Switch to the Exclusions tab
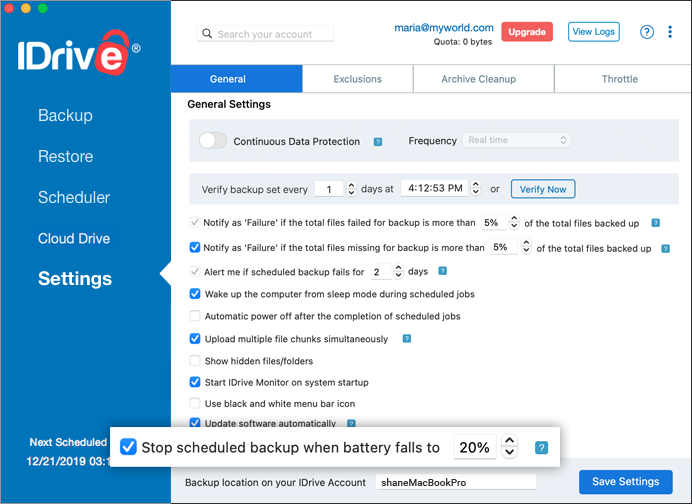This screenshot has width=692, height=504. 357,79
